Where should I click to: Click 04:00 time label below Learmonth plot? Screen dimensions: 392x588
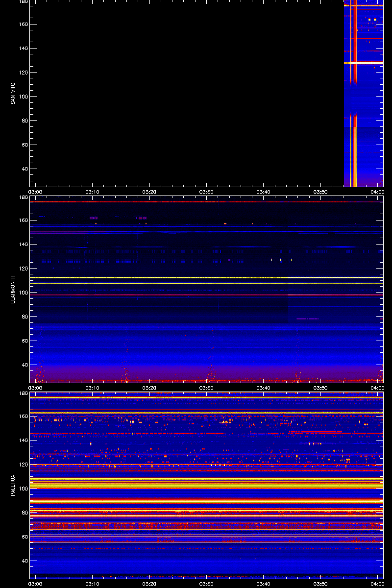[x=377, y=388]
